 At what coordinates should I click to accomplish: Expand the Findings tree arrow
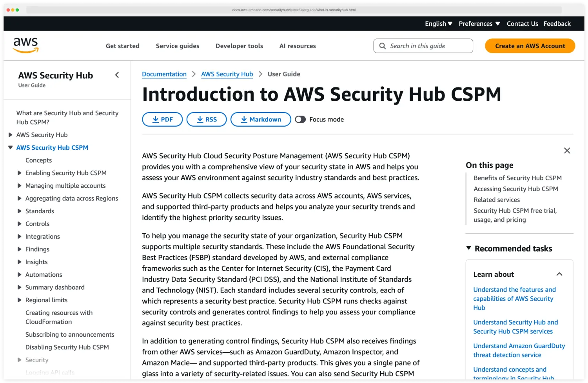point(20,249)
